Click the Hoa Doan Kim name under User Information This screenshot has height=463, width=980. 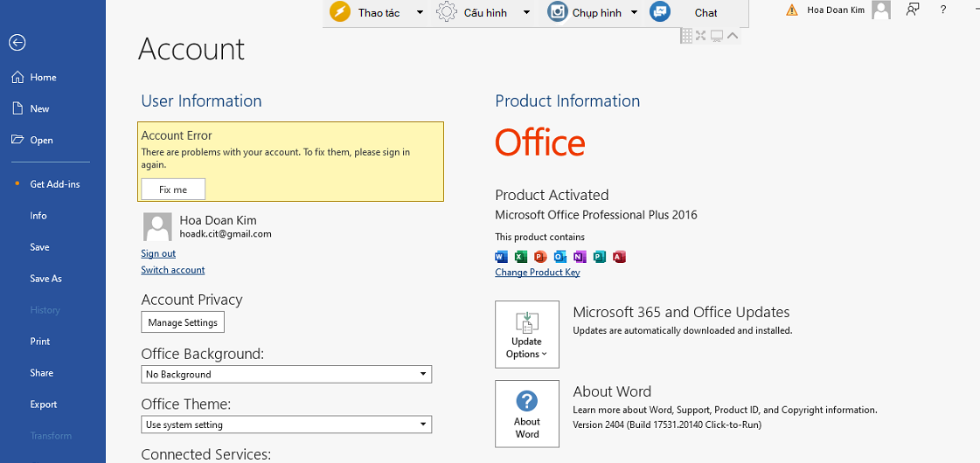click(x=219, y=220)
